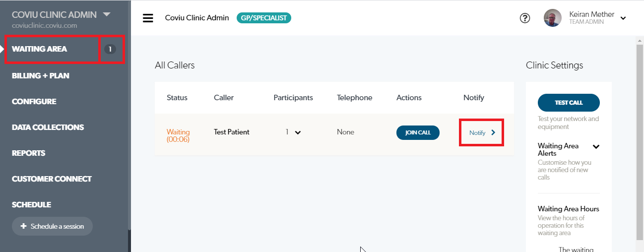Click the Join Call button

[x=418, y=132]
